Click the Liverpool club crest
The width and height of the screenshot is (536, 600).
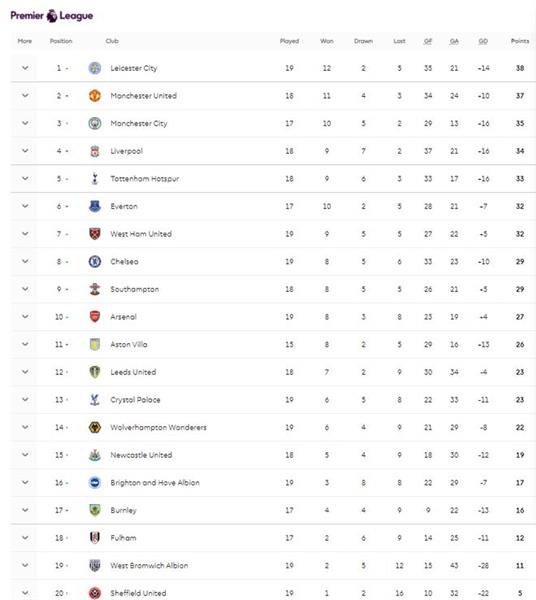94,151
